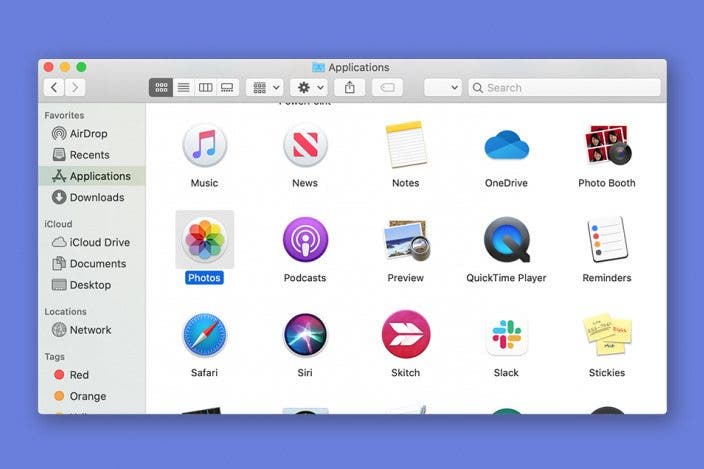Maximize the window with the green button
Viewport: 704px width, 469px height.
81,67
